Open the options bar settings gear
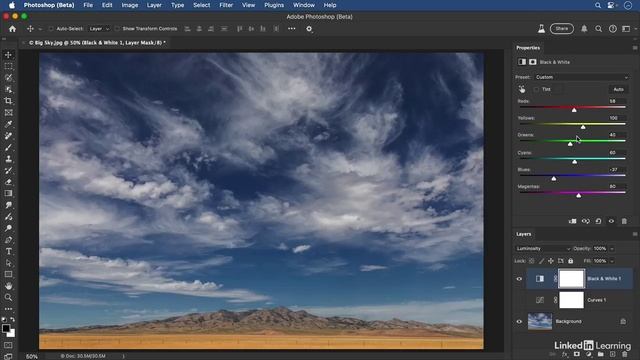Viewport: 640px width, 360px height. point(309,29)
